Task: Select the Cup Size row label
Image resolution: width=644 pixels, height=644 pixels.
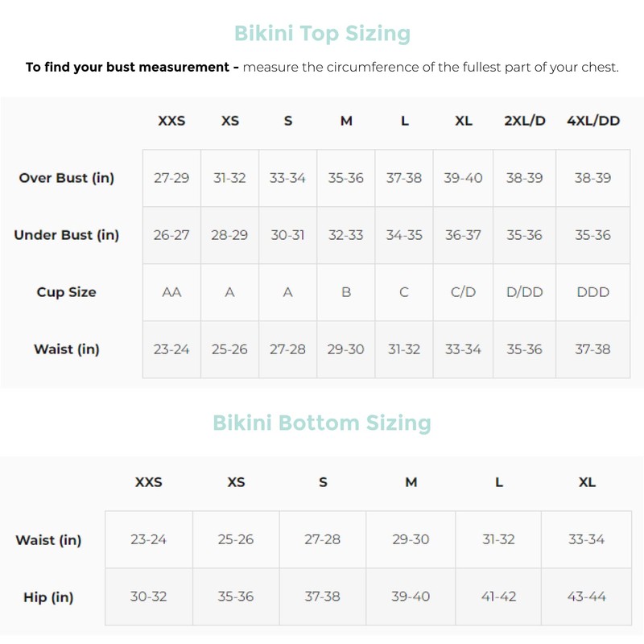Action: [x=66, y=292]
